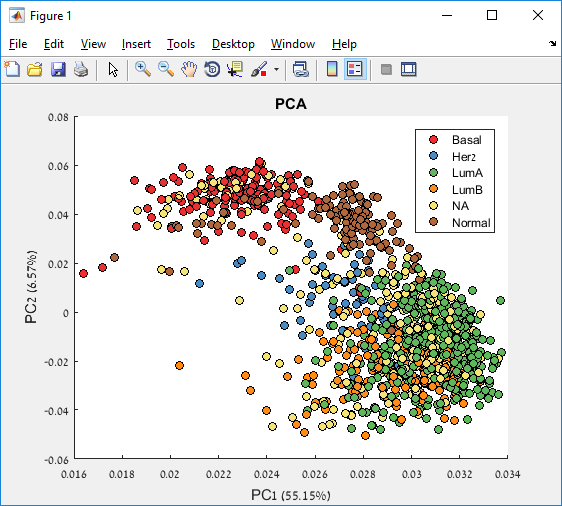The width and height of the screenshot is (562, 506).
Task: Click the plot title 'PCA'
Action: (291, 104)
